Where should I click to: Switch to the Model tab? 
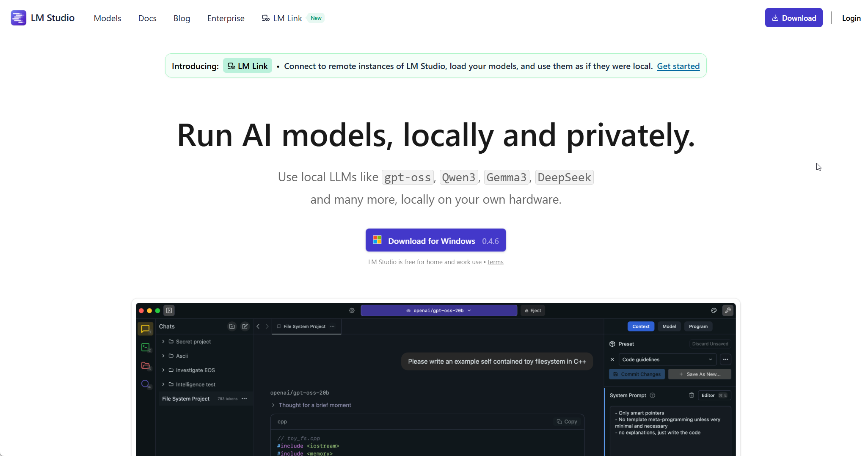coord(669,326)
